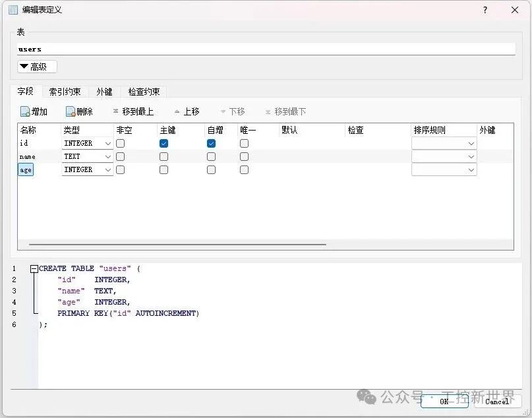This screenshot has height=418, width=532.
Task: Open 排序规则 dropdown for age row
Action: (x=471, y=169)
